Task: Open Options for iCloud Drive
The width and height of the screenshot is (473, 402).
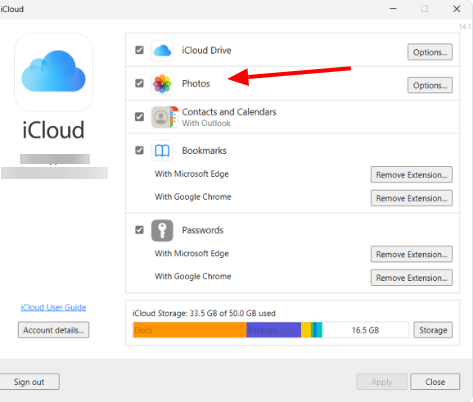Action: click(430, 52)
